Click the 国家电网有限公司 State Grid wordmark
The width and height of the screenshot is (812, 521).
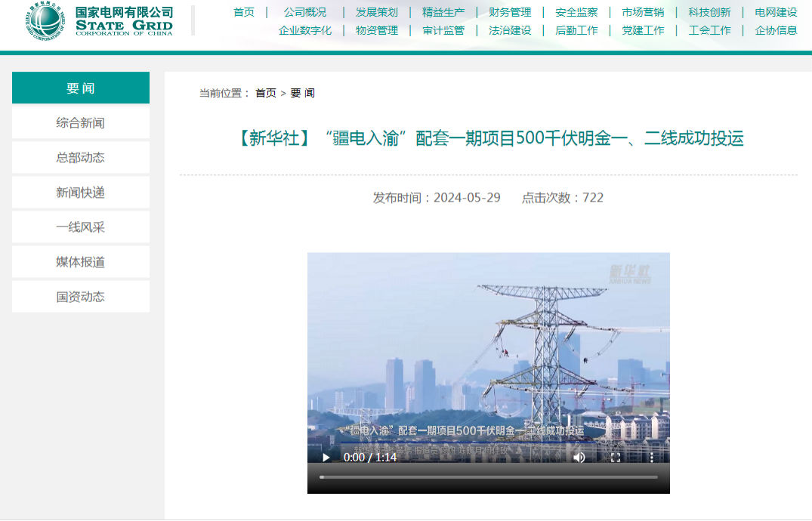point(125,20)
